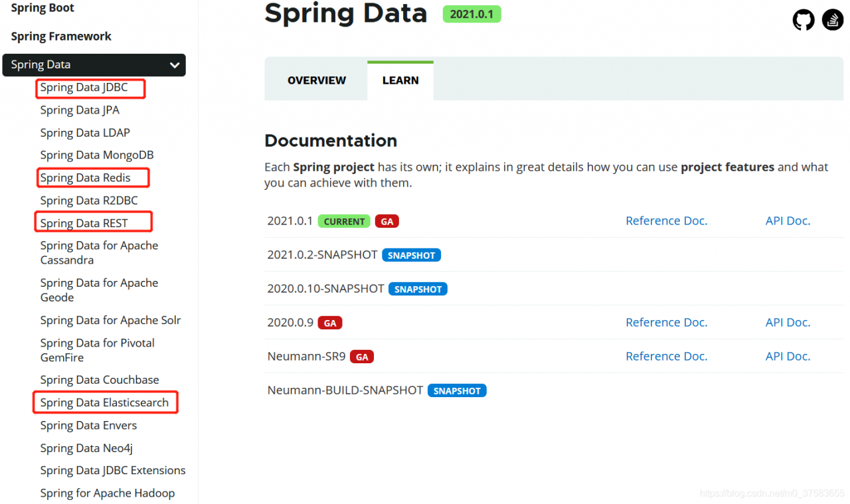Open Reference Doc. for Neumann-SR9
850x504 pixels.
tap(666, 357)
